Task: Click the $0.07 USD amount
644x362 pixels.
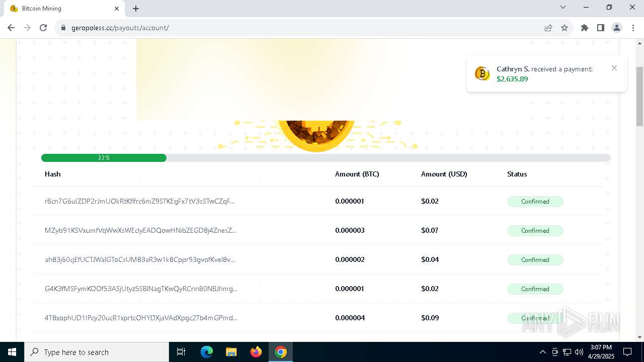Action: (430, 230)
